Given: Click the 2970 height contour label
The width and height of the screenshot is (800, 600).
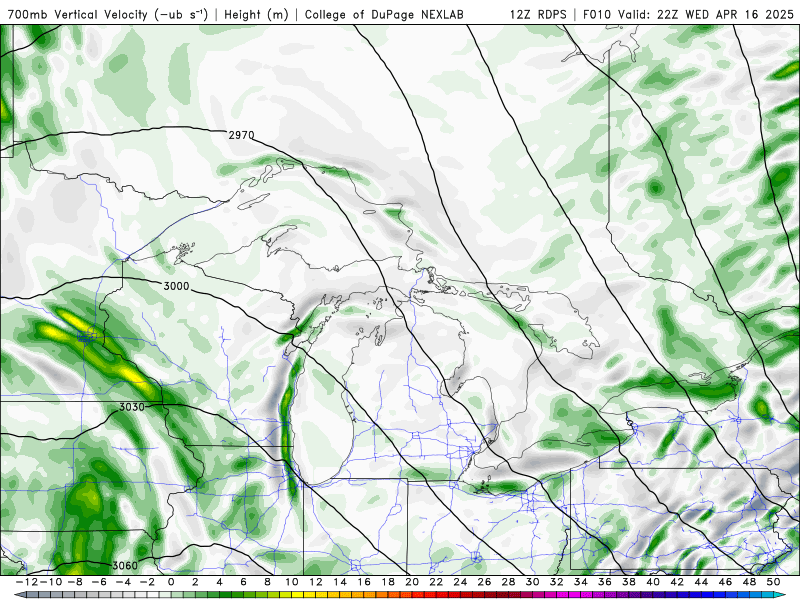Looking at the screenshot, I should [x=241, y=135].
